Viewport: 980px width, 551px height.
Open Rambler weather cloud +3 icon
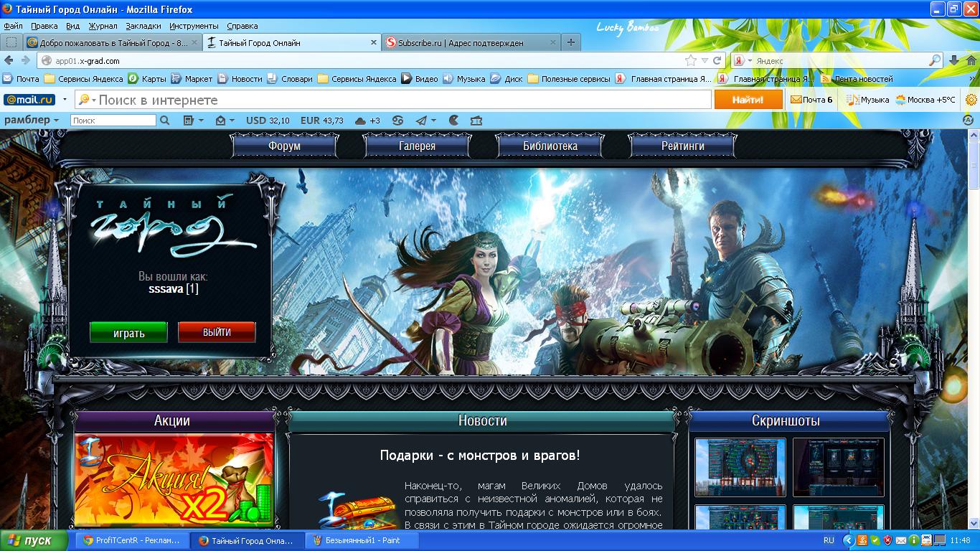(x=367, y=121)
